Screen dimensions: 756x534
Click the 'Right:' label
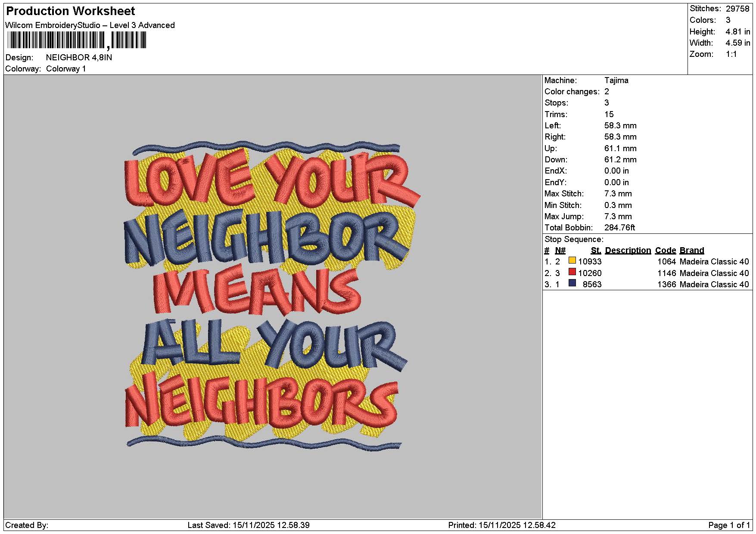[555, 137]
